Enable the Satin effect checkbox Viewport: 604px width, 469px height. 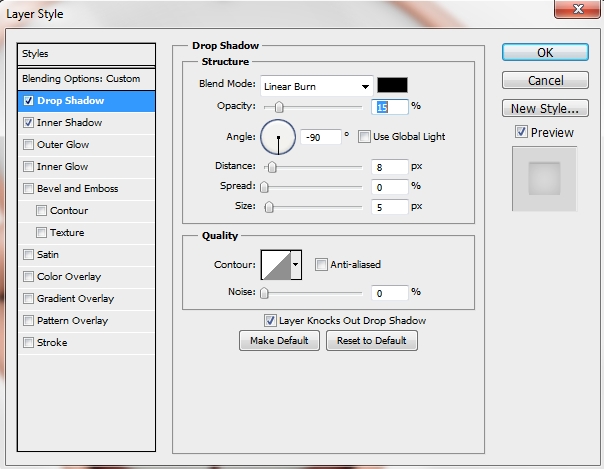pyautogui.click(x=29, y=255)
